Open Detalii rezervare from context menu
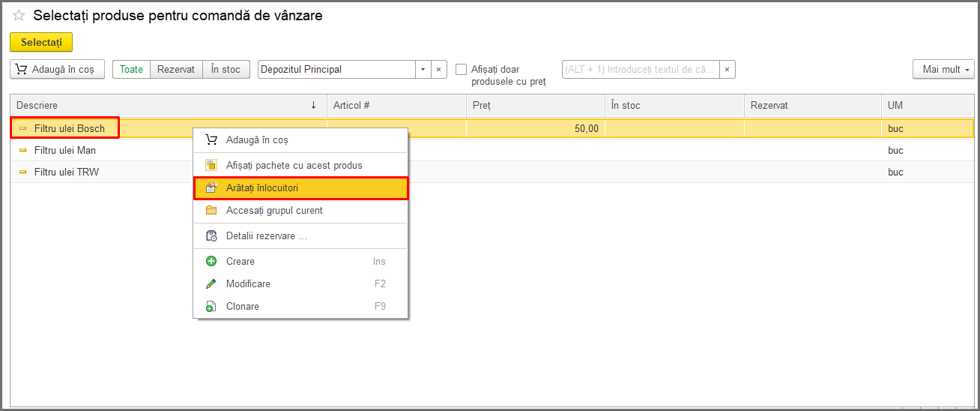 [300, 235]
